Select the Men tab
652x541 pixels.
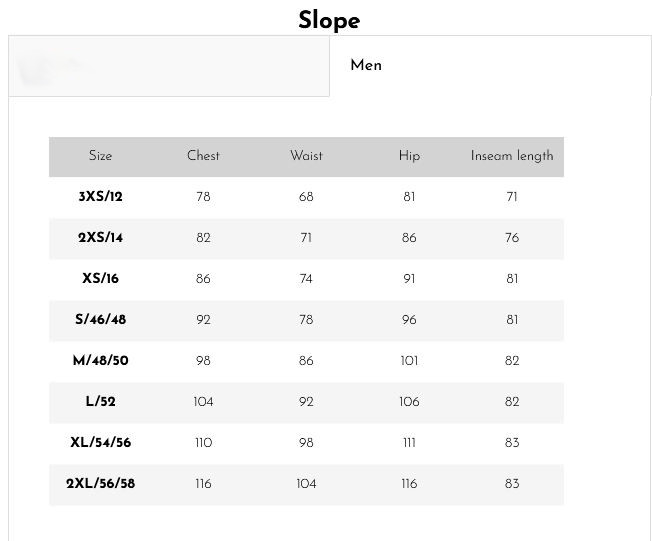point(366,66)
